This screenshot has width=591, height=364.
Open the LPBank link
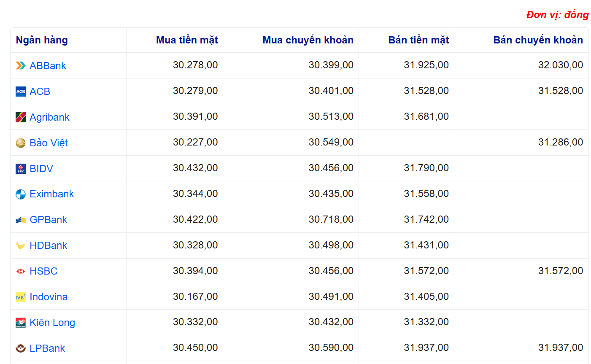[47, 348]
